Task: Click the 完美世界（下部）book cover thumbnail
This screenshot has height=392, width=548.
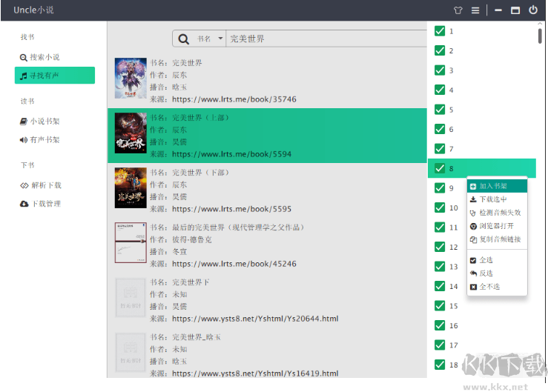Action: 131,187
